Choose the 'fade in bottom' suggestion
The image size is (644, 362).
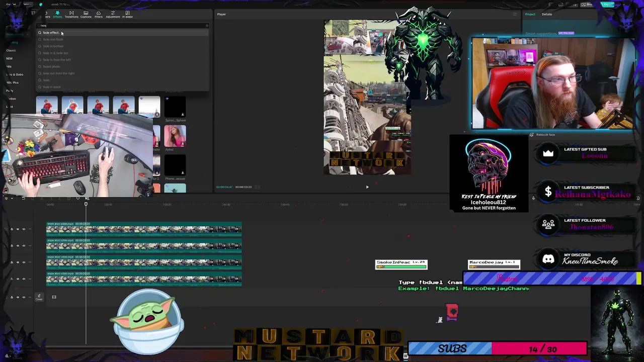[123, 46]
